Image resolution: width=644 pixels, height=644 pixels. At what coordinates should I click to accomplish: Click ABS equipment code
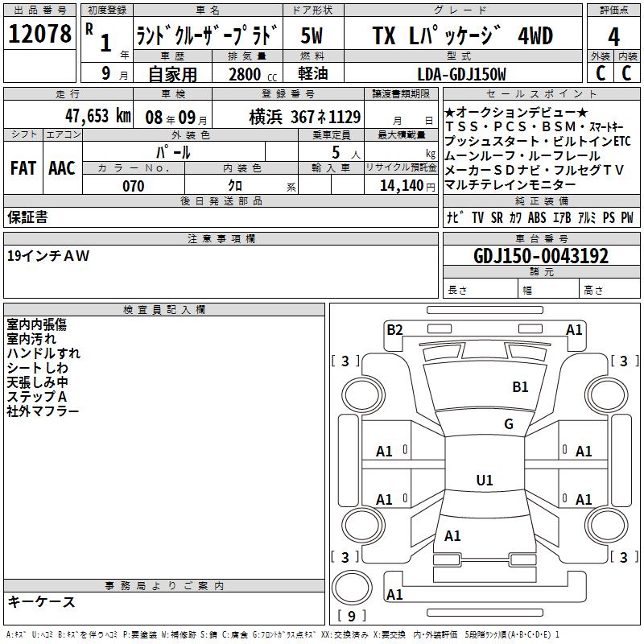[x=537, y=217]
